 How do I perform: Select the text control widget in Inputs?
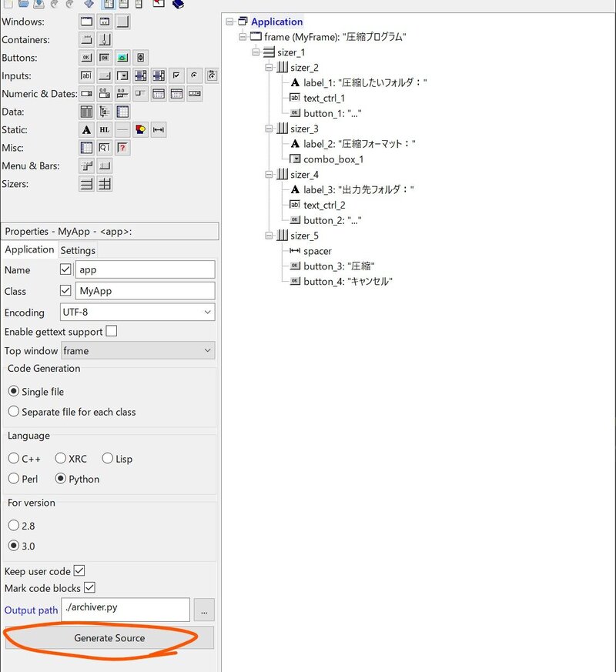pyautogui.click(x=86, y=75)
